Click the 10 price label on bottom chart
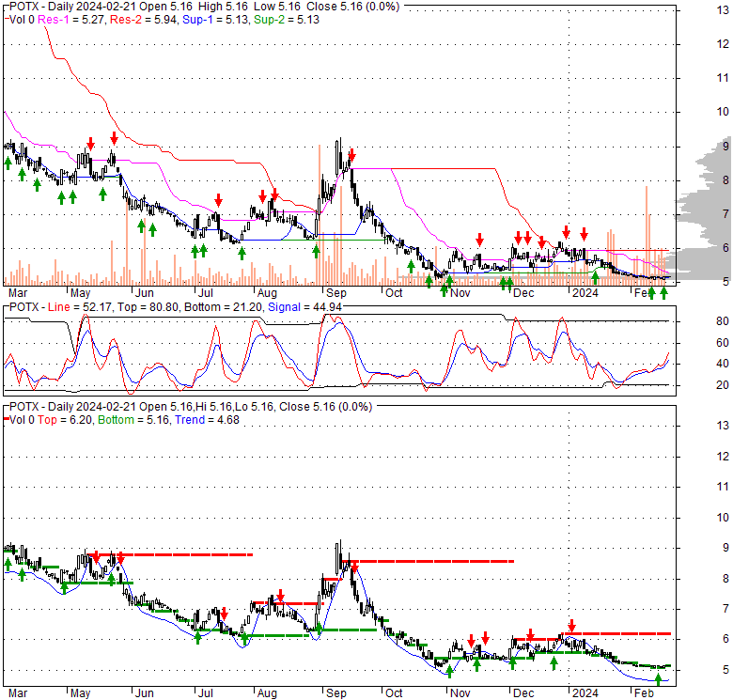This screenshot has height=700, width=733. coord(723,518)
